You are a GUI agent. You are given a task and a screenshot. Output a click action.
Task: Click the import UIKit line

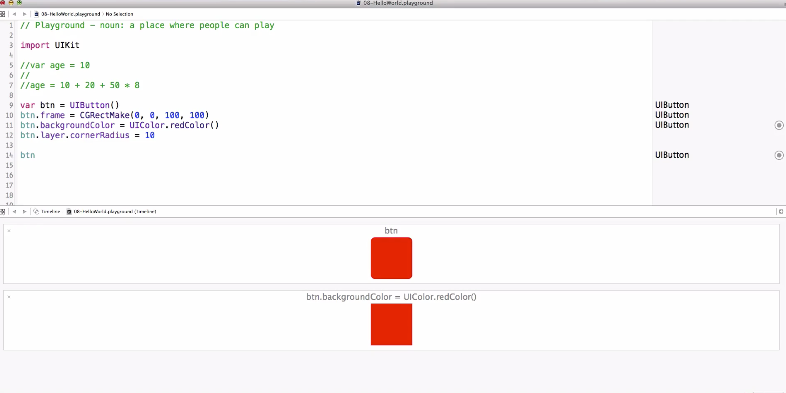pos(50,45)
